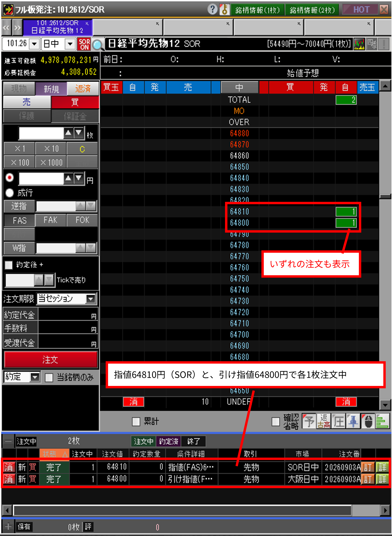Click the green bar chart toolbar icon
392x536 pixels.
pyautogui.click(x=382, y=421)
